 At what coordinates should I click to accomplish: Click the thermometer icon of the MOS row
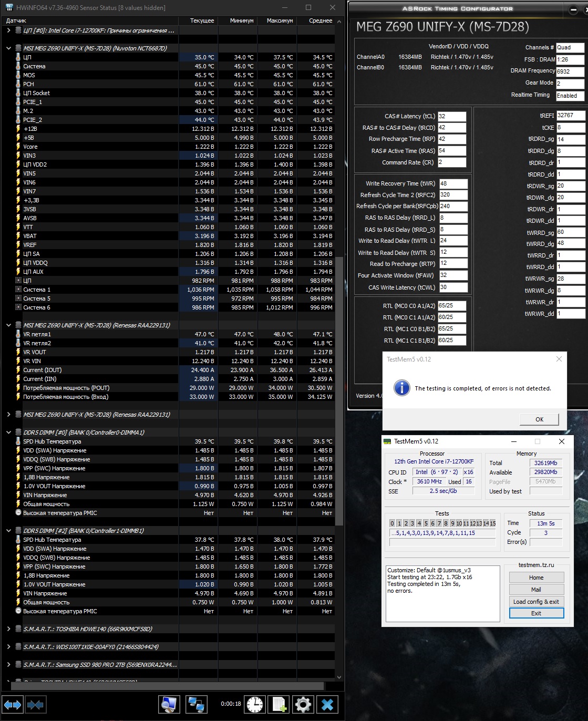pos(18,75)
